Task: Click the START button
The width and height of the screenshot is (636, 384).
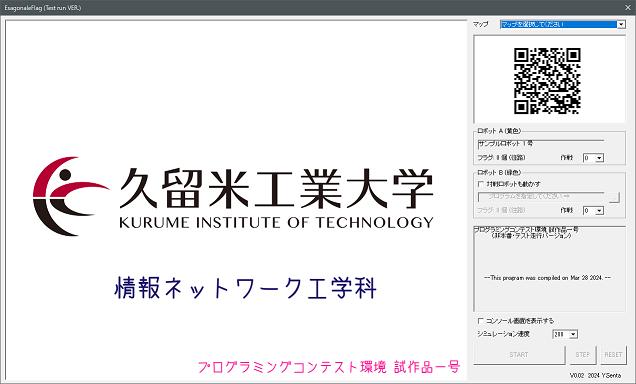Action: [x=519, y=355]
